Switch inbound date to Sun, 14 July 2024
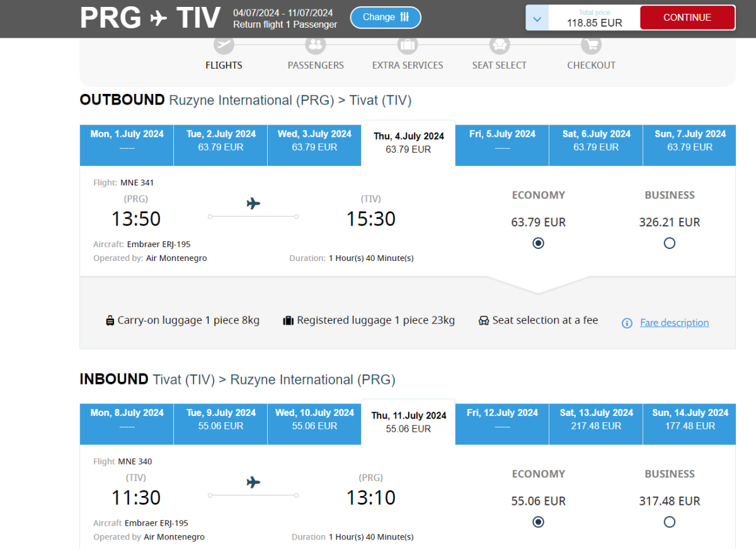Viewport: 756px width, 549px height. pyautogui.click(x=689, y=419)
